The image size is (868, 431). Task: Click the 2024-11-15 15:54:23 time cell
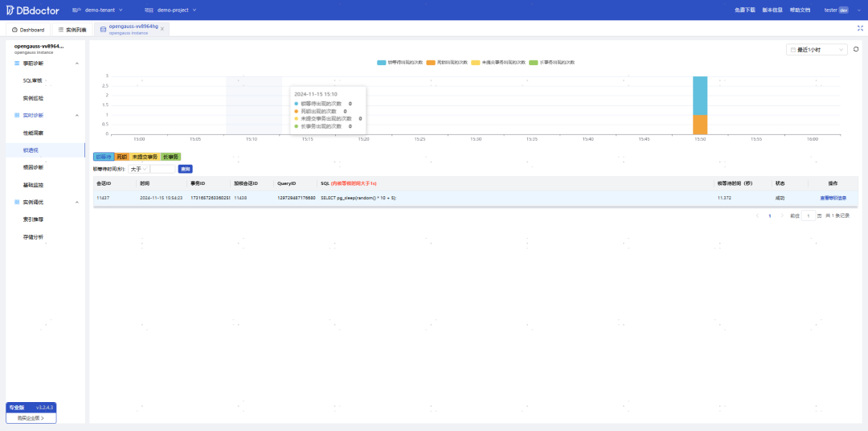161,198
